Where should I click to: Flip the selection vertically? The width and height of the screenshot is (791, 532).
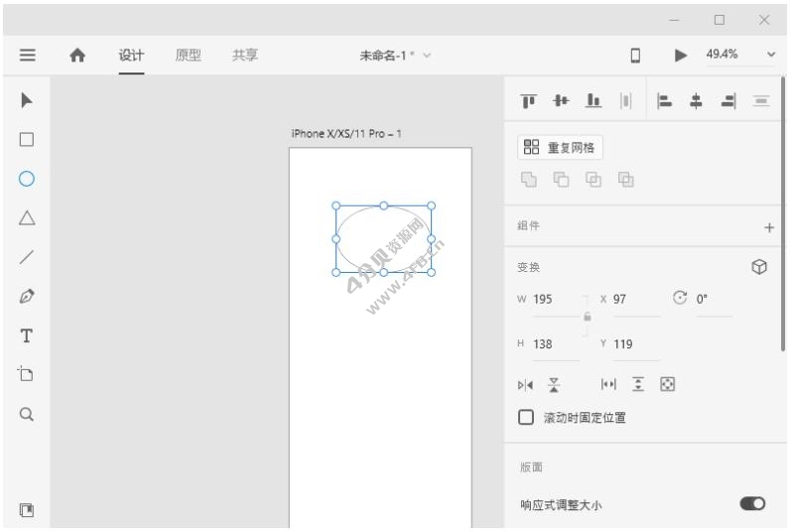point(554,385)
